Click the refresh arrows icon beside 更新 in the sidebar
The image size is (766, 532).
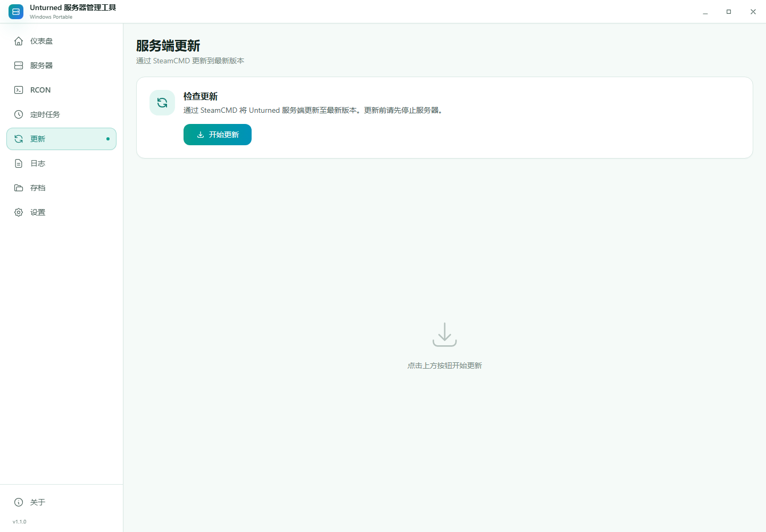coord(19,139)
